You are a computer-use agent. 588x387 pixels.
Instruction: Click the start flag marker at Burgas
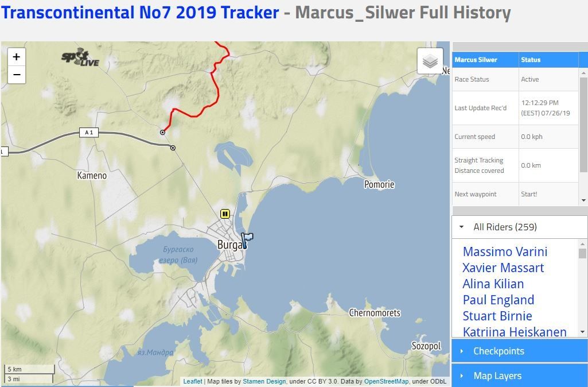click(247, 239)
